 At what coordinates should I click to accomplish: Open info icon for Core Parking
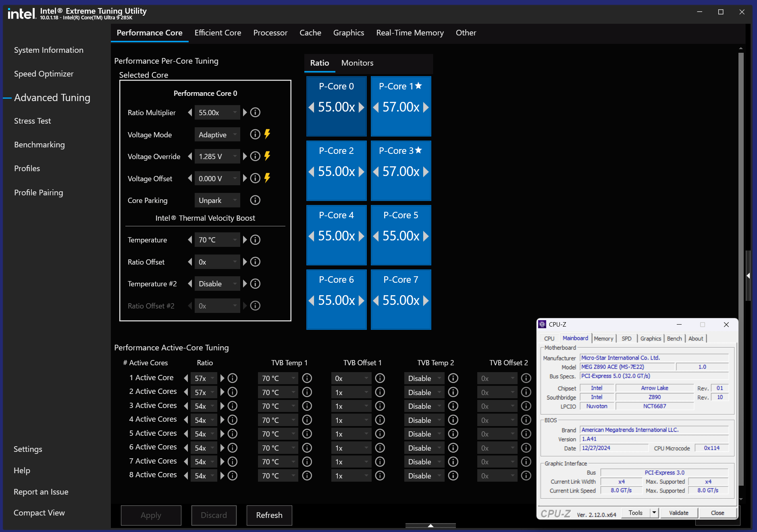point(255,200)
